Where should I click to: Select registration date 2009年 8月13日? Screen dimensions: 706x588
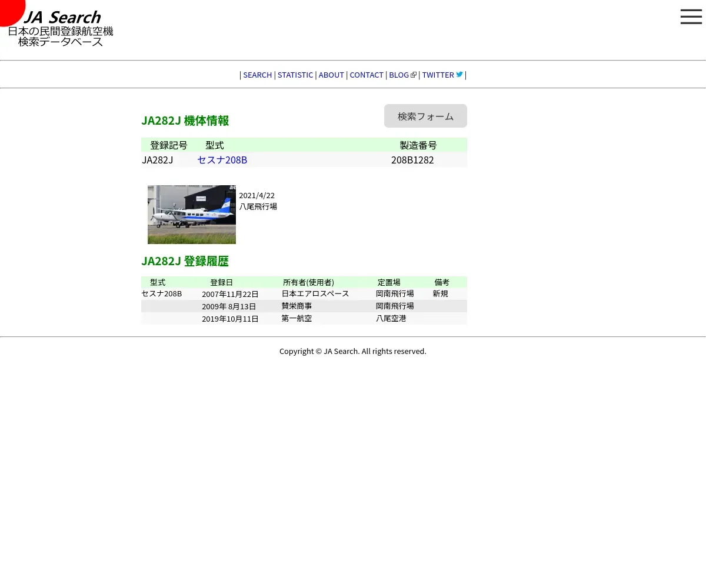click(x=229, y=306)
